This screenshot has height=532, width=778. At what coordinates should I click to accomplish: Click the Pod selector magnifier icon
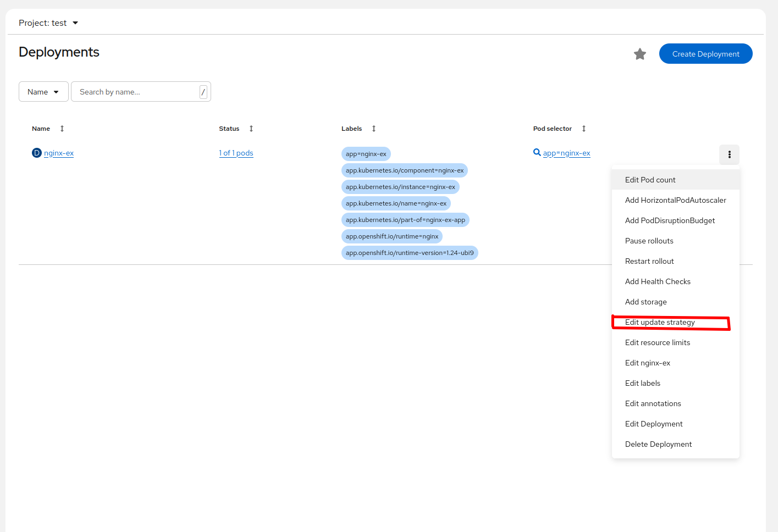(537, 152)
